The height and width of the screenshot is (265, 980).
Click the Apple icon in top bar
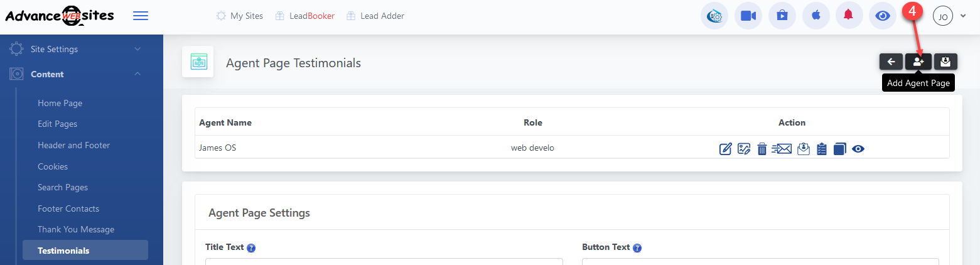(815, 16)
